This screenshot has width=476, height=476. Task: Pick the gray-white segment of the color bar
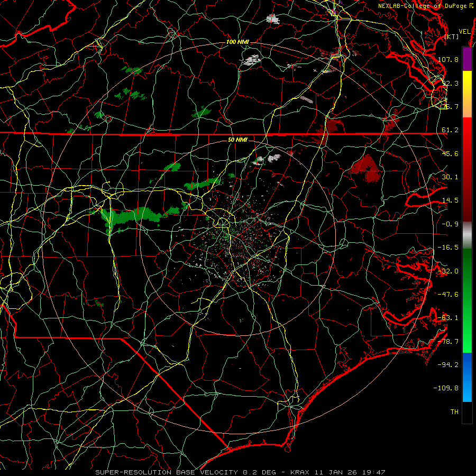(467, 235)
